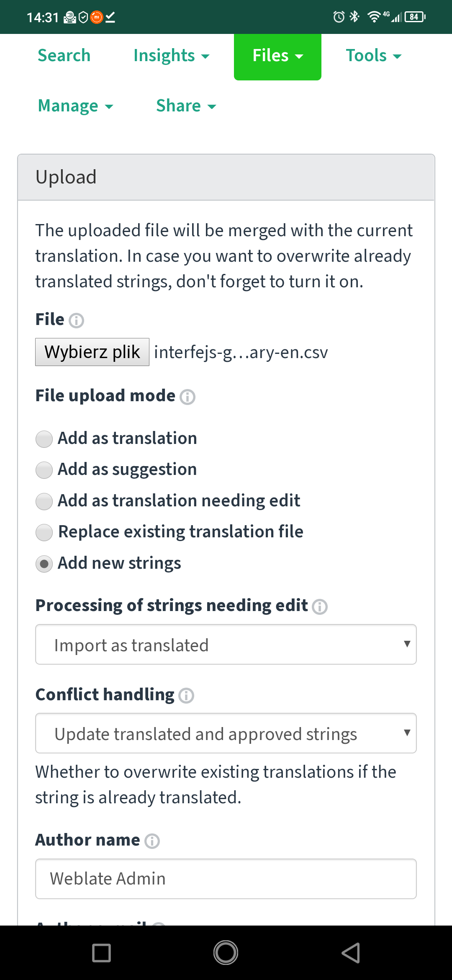Select Add as translation needing edit

tap(44, 501)
